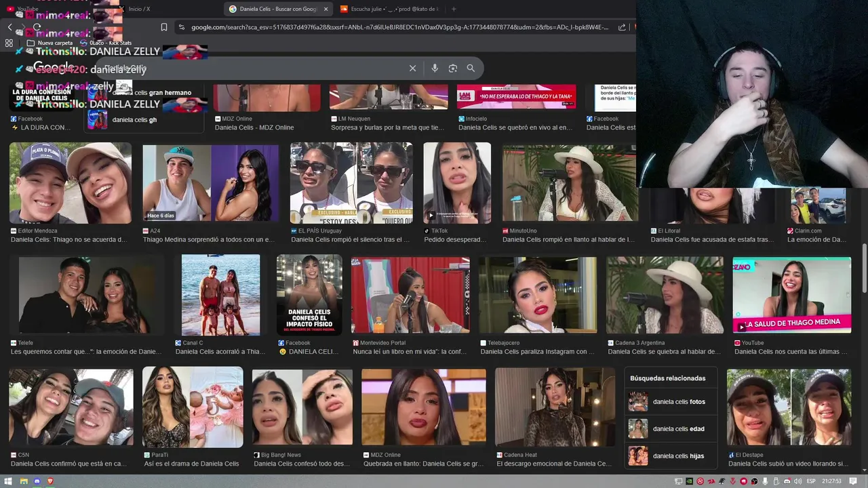Click the El Litoral source label

[x=669, y=230]
